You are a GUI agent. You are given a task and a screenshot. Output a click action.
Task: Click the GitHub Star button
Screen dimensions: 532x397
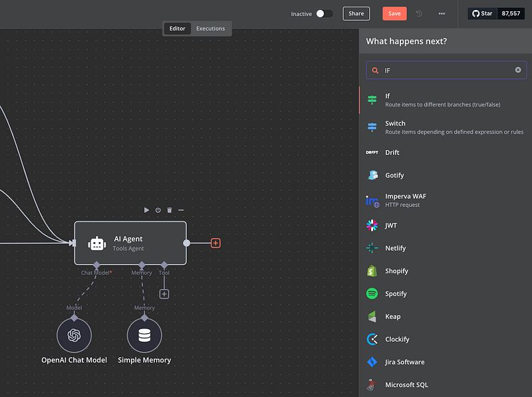coord(483,13)
